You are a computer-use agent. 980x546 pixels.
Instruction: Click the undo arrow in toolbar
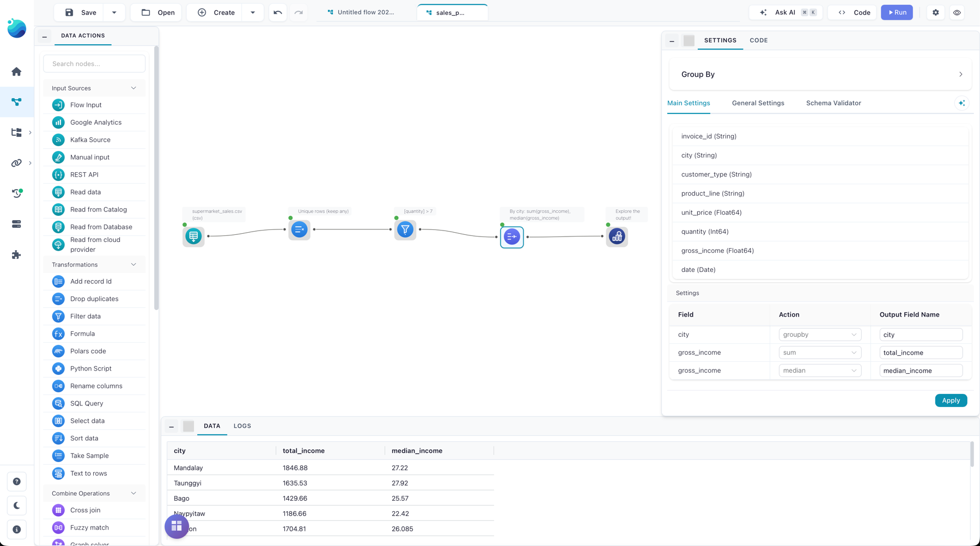click(278, 13)
